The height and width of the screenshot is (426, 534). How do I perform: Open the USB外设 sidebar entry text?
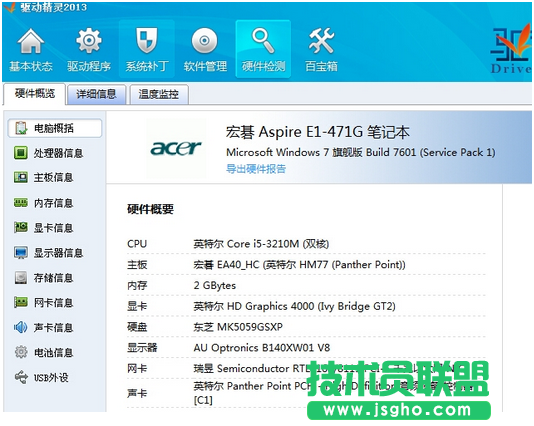tap(51, 378)
